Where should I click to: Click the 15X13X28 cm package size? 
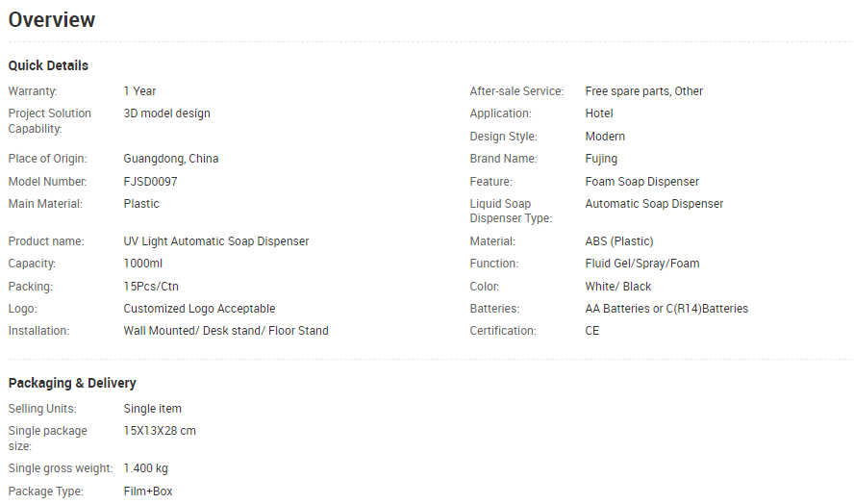coord(160,431)
